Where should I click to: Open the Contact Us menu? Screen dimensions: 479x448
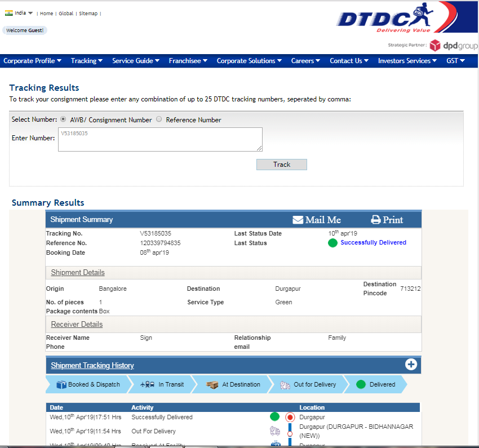pyautogui.click(x=349, y=61)
